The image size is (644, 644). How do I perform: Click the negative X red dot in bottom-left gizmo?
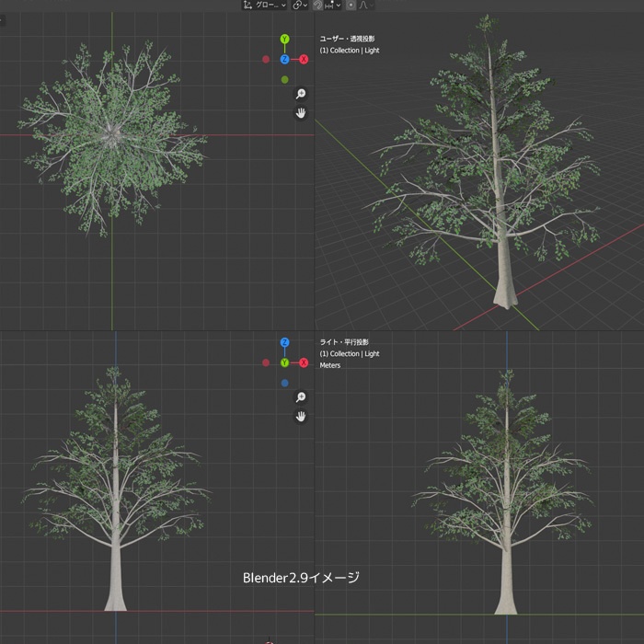click(266, 362)
